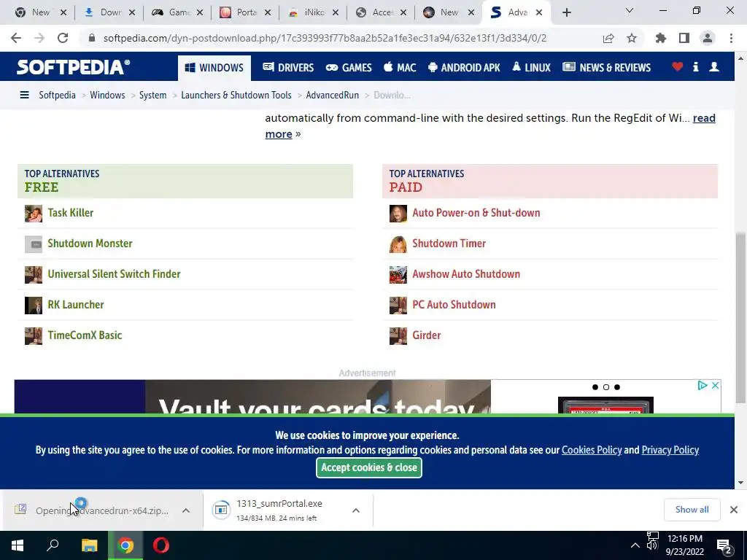Viewport: 747px width, 560px height.
Task: Click Auto Power-on & Shut-down thumbnail
Action: pos(398,214)
